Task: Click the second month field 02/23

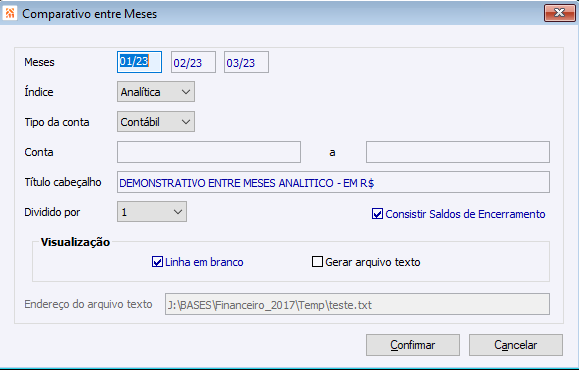Action: [193, 62]
